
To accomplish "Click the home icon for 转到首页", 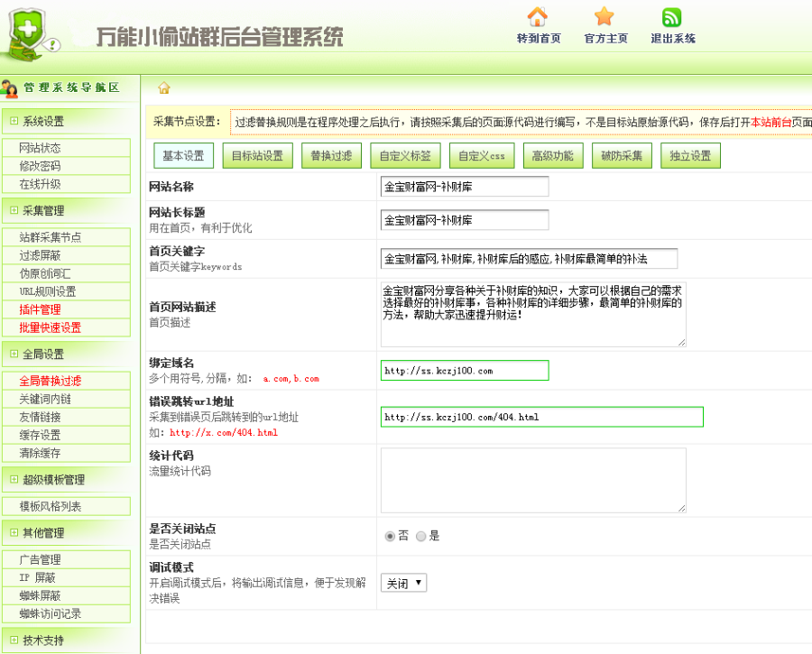I will (x=538, y=17).
